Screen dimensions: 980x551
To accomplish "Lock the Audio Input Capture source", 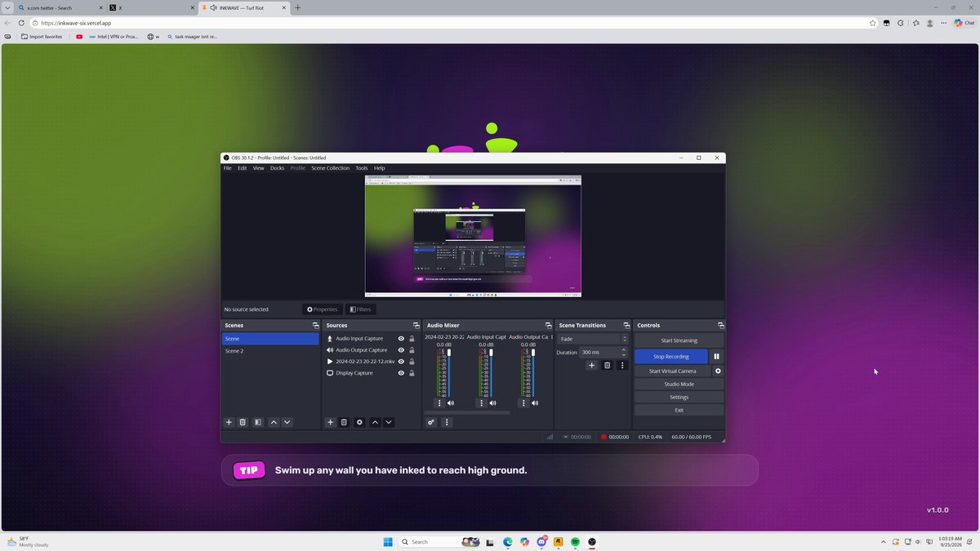I will [x=412, y=339].
